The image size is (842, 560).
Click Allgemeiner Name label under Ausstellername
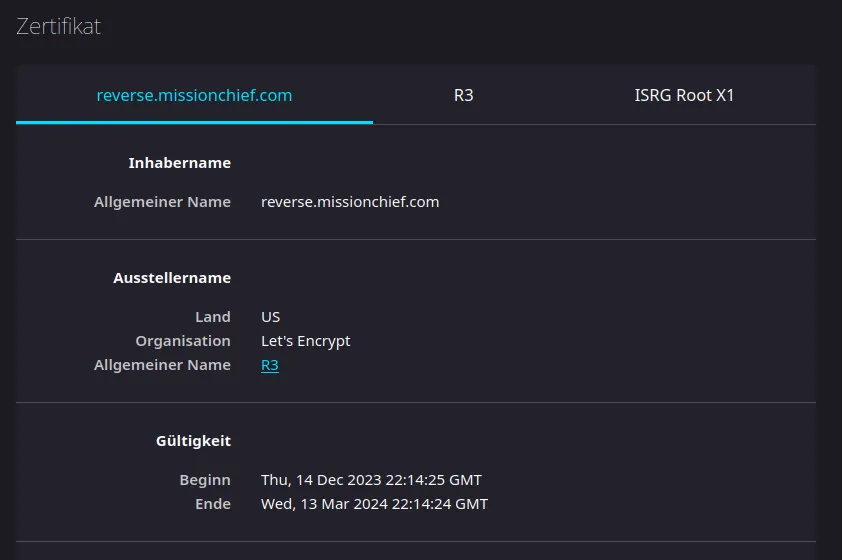162,365
